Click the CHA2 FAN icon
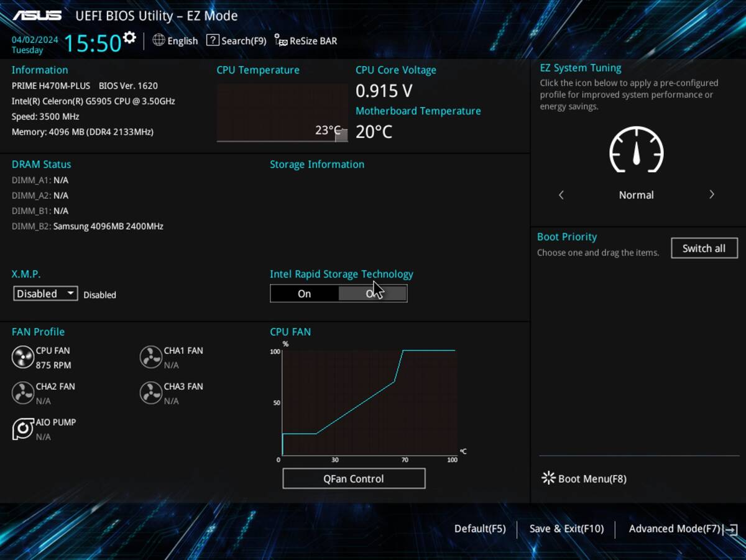 (x=22, y=393)
